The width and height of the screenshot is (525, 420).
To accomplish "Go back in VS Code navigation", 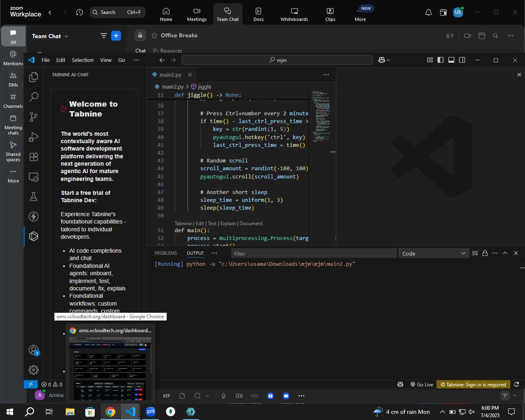I will pos(162,60).
